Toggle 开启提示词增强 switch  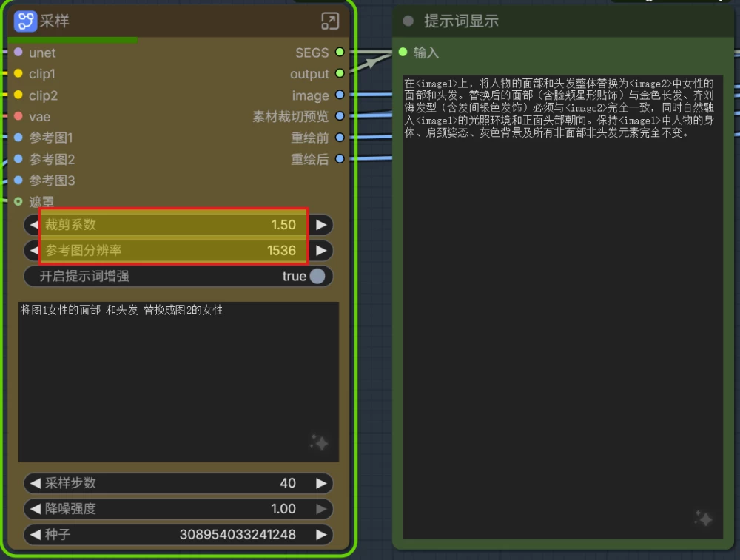point(317,276)
